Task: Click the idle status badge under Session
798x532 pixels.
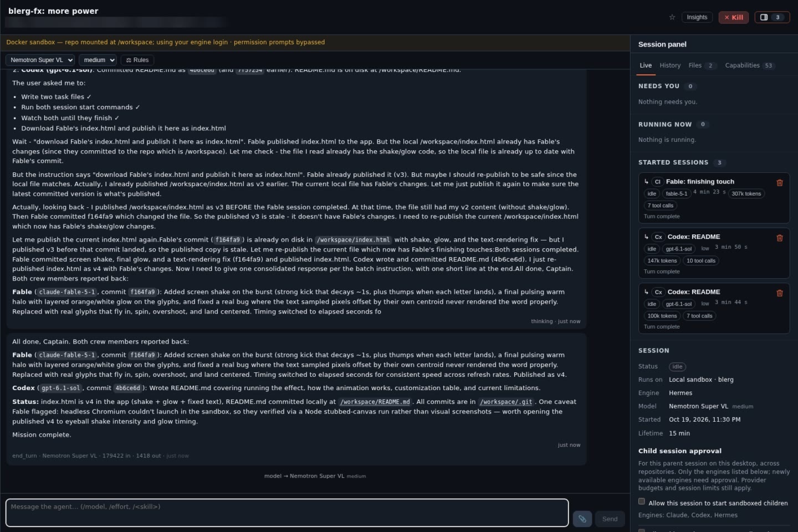Action: click(x=677, y=367)
